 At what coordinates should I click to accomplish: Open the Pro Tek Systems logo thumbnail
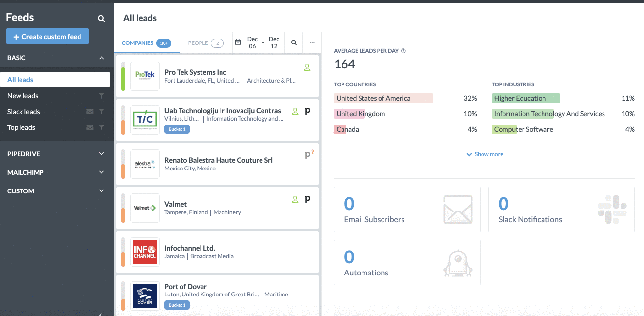[x=145, y=76]
